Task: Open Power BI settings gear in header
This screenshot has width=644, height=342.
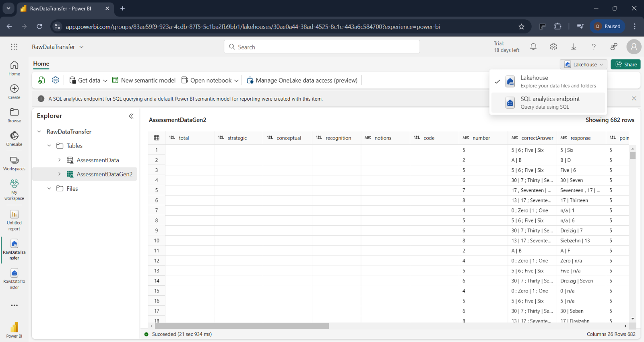Action: click(x=553, y=47)
